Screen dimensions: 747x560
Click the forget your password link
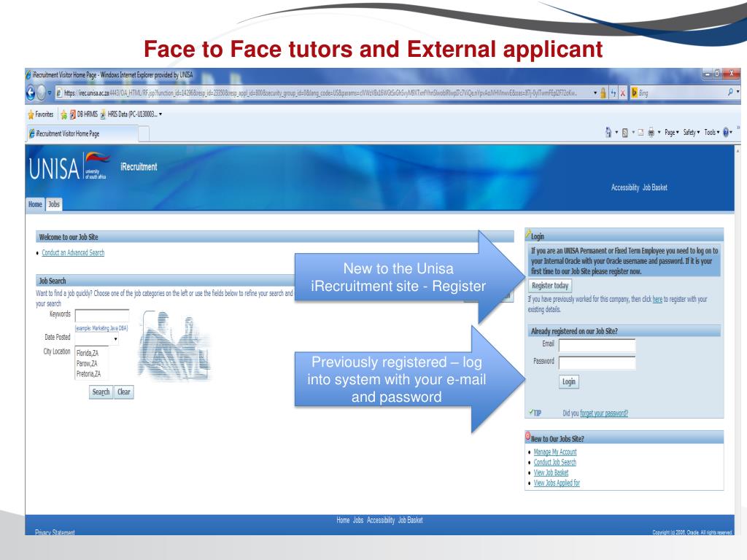[603, 413]
